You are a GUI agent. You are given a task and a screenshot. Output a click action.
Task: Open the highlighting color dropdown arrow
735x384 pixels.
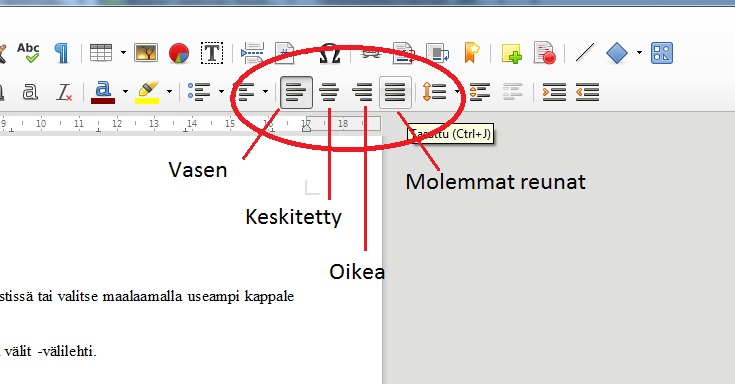click(169, 91)
